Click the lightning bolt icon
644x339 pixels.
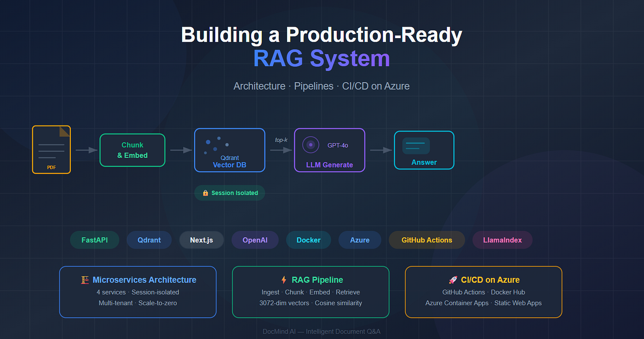pos(283,280)
